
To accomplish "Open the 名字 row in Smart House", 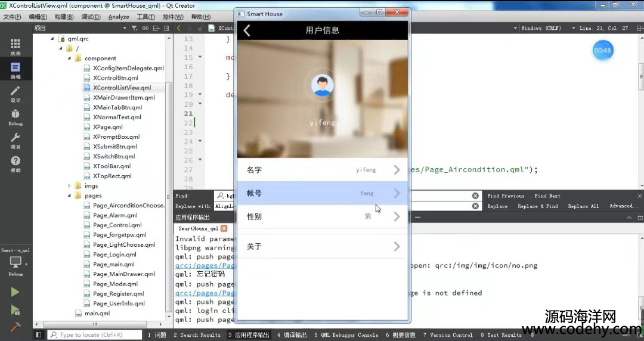I will pos(323,170).
